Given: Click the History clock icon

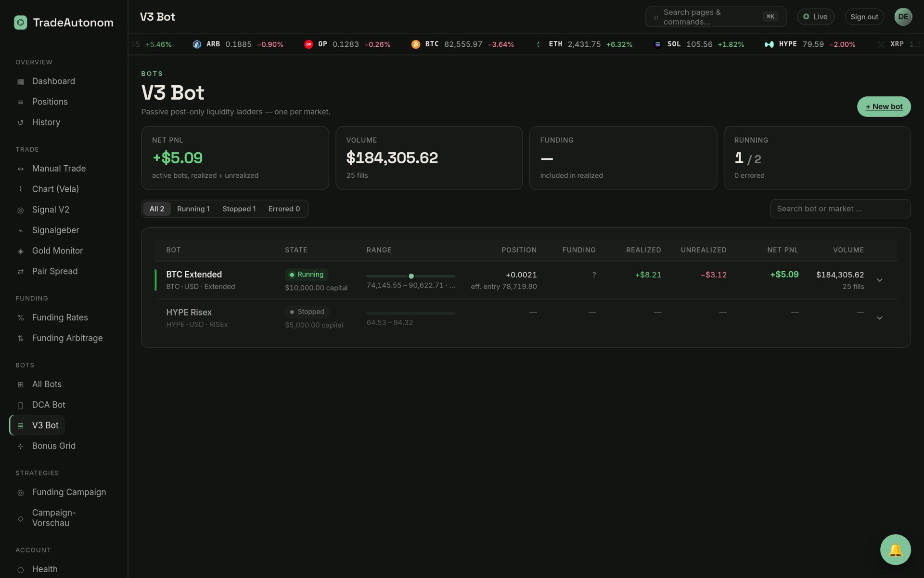Looking at the screenshot, I should coord(20,123).
